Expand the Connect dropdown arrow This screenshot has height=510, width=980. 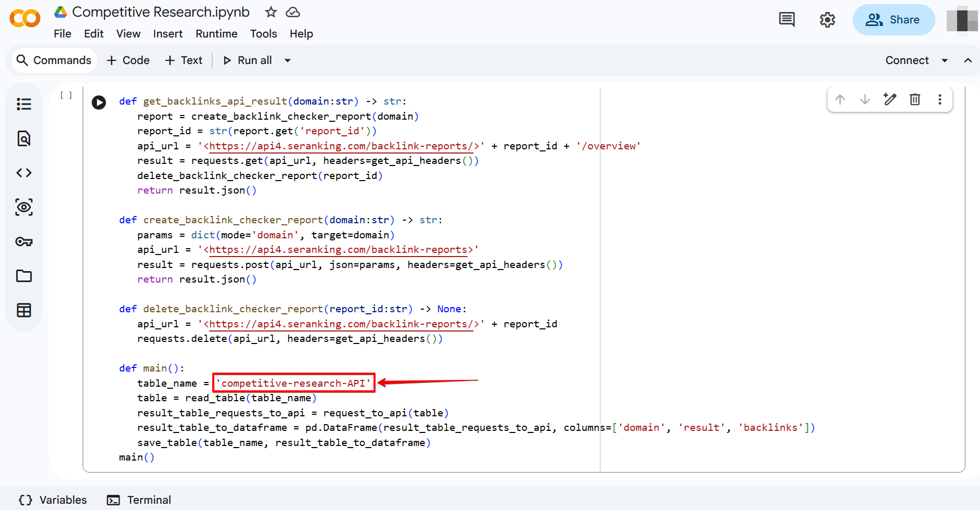click(x=945, y=60)
